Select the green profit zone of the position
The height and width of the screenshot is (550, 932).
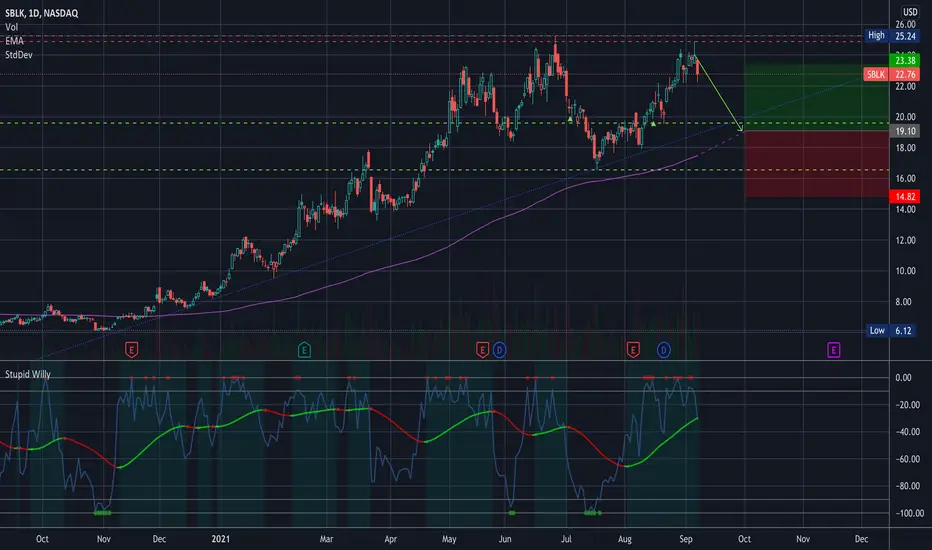coord(817,97)
